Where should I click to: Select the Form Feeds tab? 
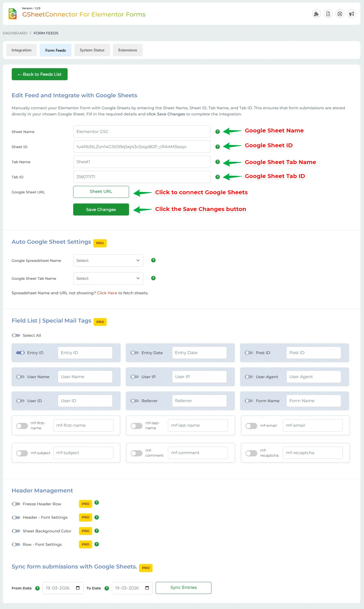pos(56,50)
